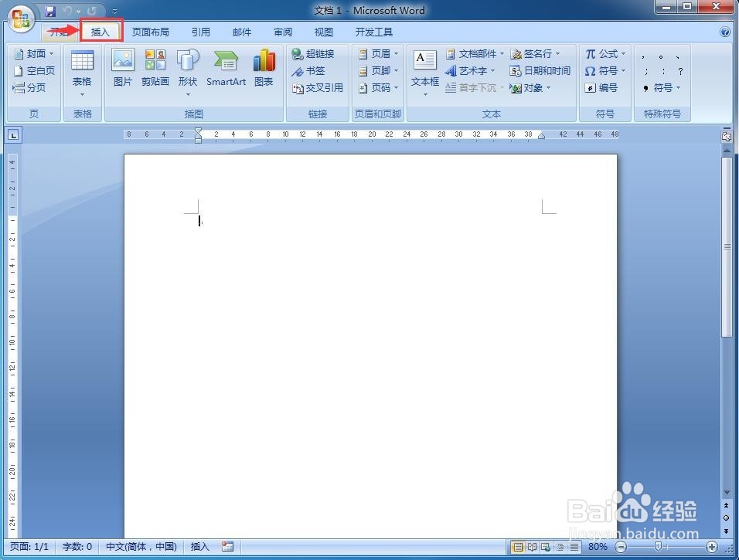
Task: Click the vertical scrollbar thumb
Action: click(727, 247)
